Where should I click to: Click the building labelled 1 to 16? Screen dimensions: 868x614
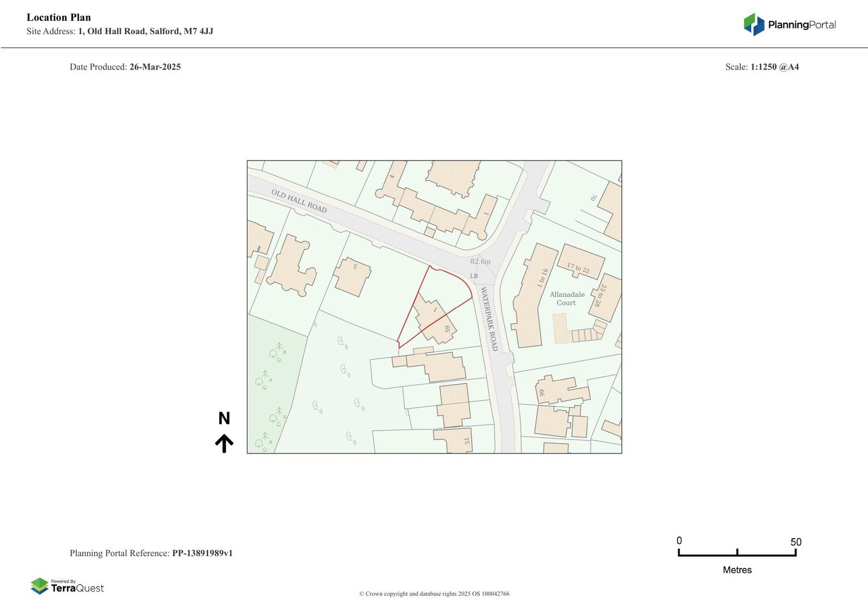click(534, 296)
